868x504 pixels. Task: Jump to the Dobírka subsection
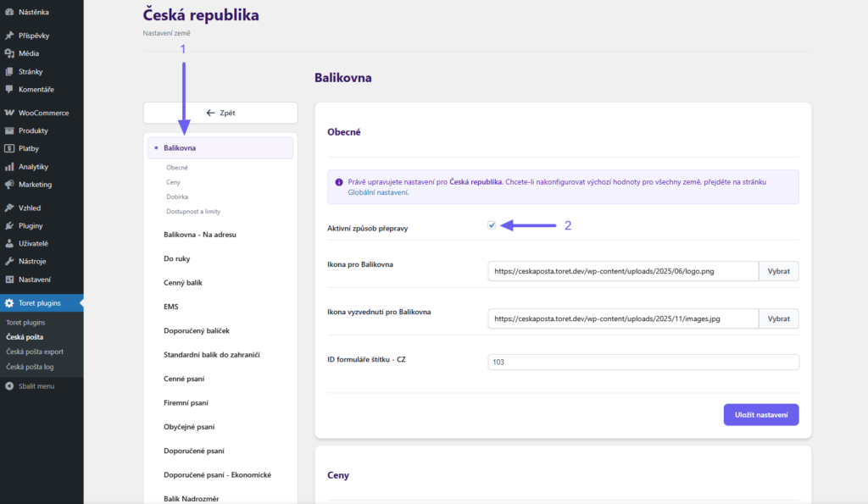click(x=177, y=197)
